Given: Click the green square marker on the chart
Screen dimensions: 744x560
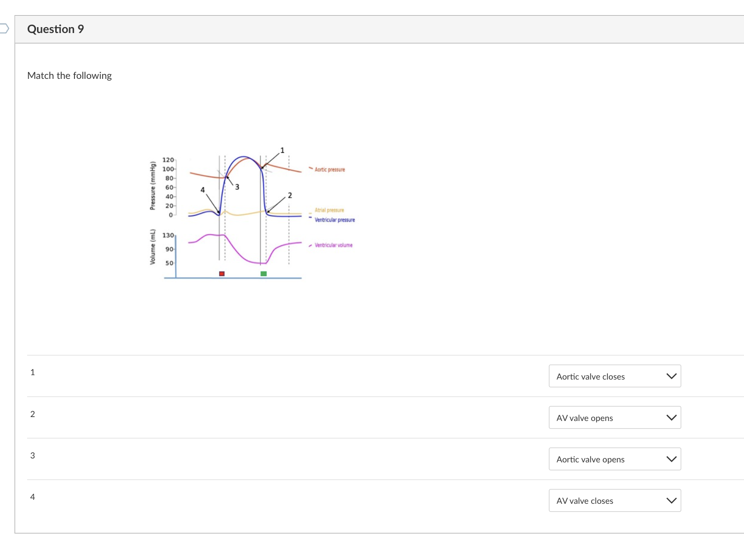Looking at the screenshot, I should (264, 274).
